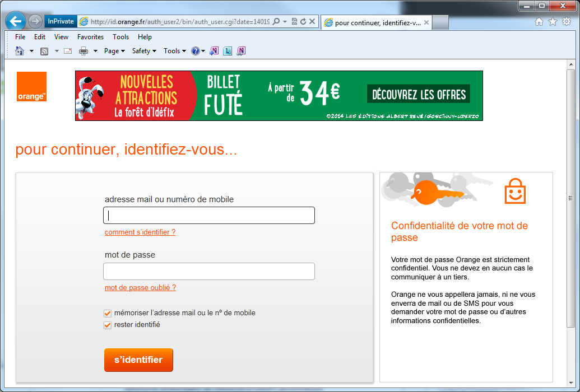Select the 'pour continuer, identifiez-v...' tab
Screen dimensions: 580x392
click(377, 22)
